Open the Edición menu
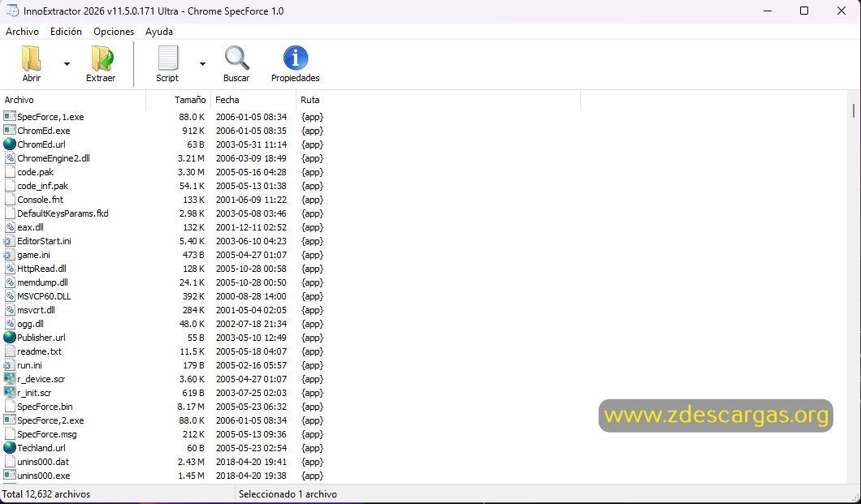Image resolution: width=861 pixels, height=504 pixels. pyautogui.click(x=66, y=32)
